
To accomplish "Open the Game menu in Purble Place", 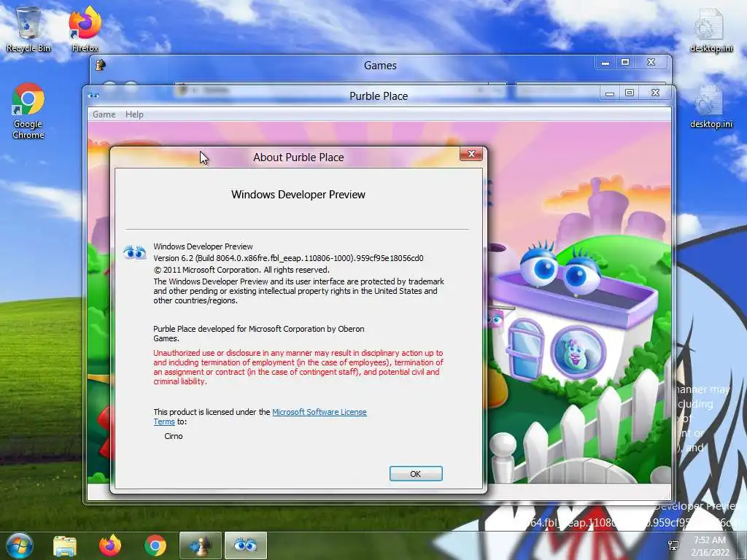I will pos(104,114).
